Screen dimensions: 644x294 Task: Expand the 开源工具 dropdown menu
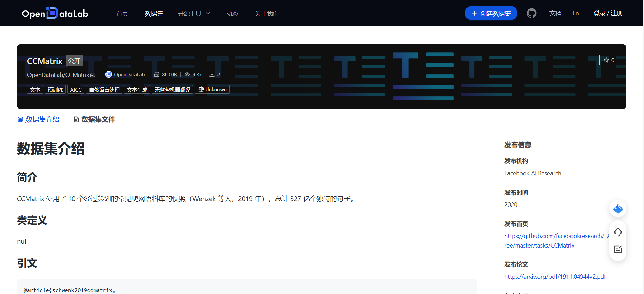click(194, 13)
